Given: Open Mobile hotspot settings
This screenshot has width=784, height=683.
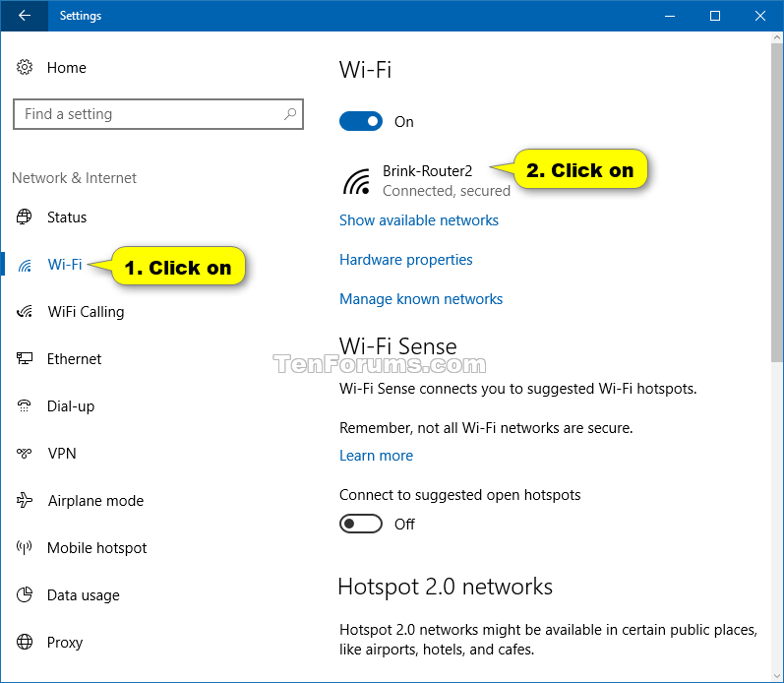Looking at the screenshot, I should click(x=97, y=548).
